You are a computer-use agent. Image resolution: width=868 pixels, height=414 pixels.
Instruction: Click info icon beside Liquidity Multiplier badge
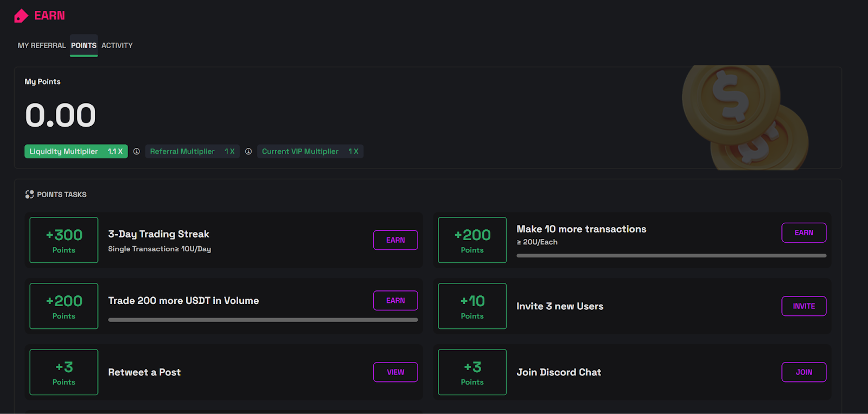tap(137, 152)
